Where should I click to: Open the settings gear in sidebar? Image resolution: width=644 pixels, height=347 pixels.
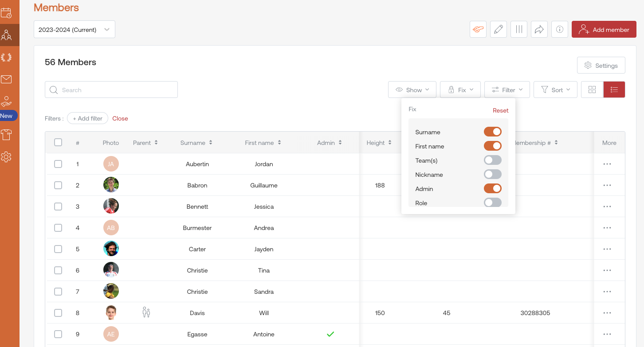pyautogui.click(x=6, y=156)
